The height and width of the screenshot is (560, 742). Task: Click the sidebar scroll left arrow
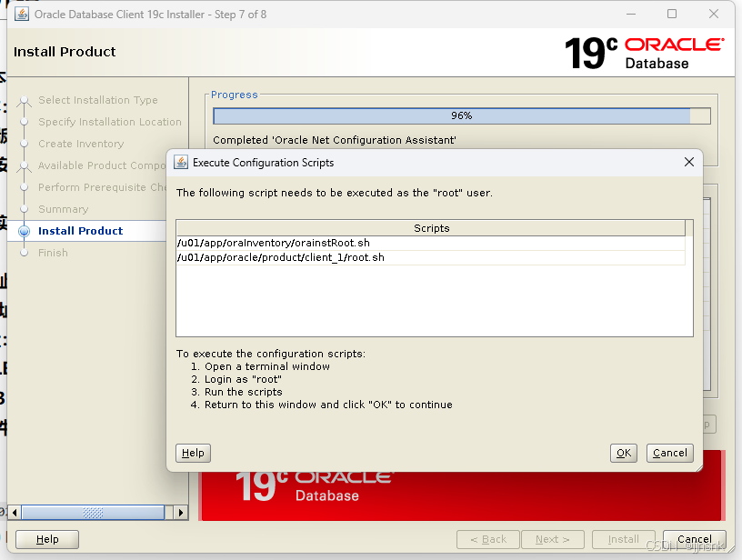coord(15,512)
